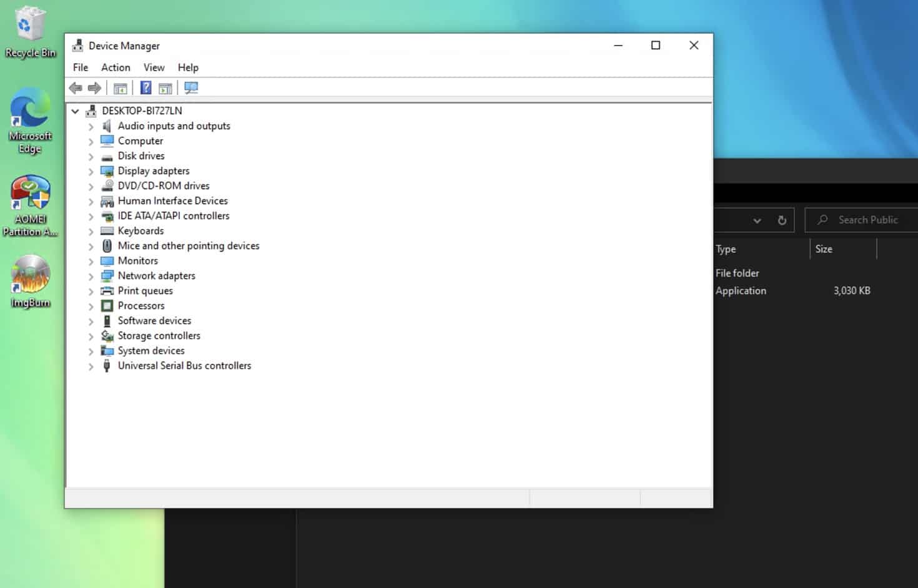This screenshot has width=918, height=588.
Task: Click the Search Public input field
Action: (x=862, y=220)
